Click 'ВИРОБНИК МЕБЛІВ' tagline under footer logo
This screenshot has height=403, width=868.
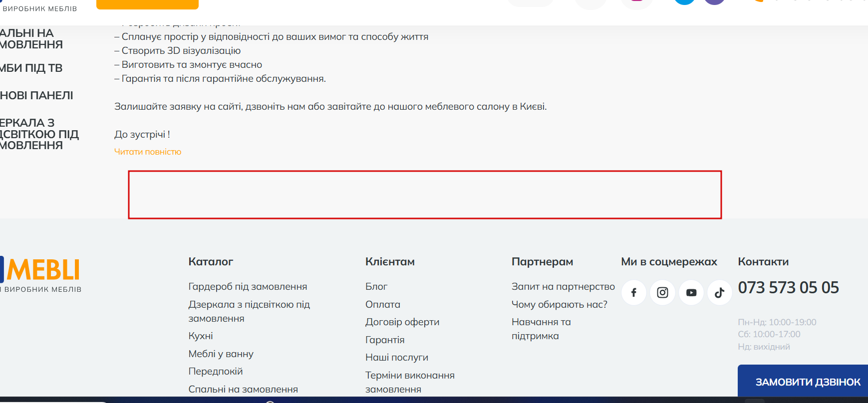(41, 289)
